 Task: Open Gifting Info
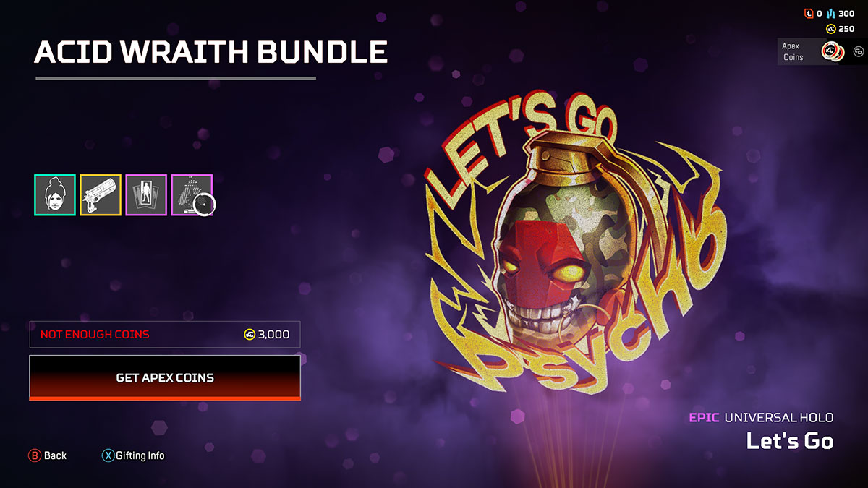[x=140, y=455]
